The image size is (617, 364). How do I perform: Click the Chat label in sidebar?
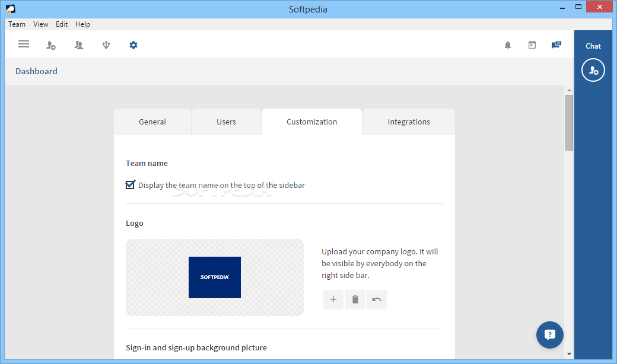[x=593, y=46]
